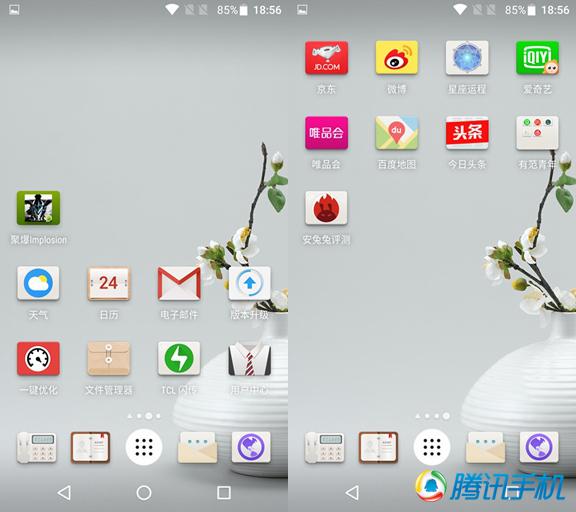Launch the 爱奇艺 iQIYI video app
This screenshot has width=576, height=512.
pos(537,58)
